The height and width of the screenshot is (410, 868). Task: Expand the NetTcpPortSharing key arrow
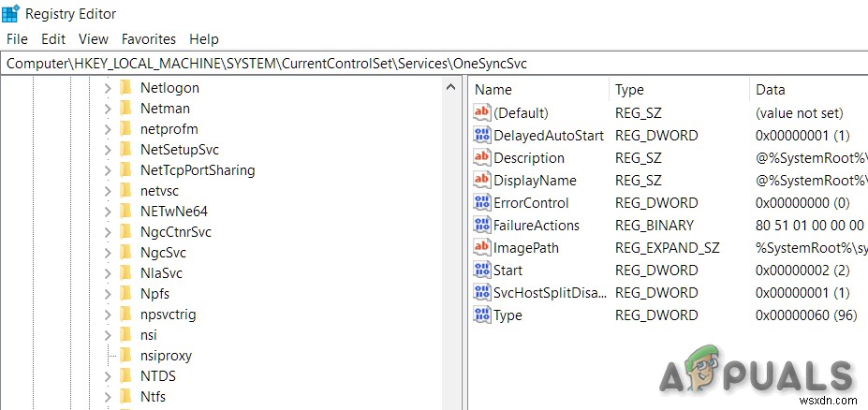pos(108,170)
